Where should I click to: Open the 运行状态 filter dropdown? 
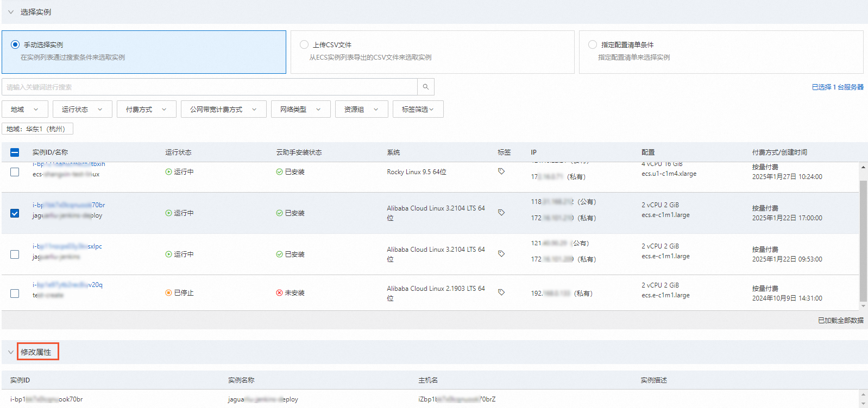click(x=83, y=109)
